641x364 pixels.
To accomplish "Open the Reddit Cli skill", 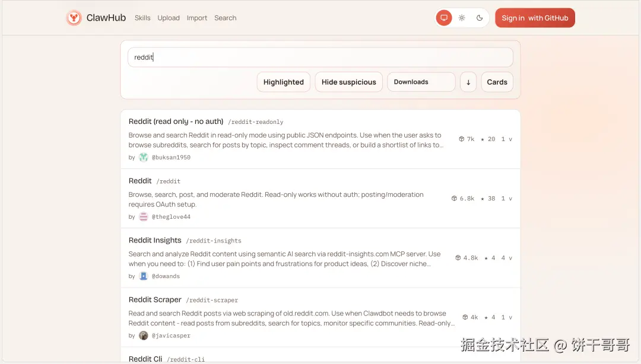I will [x=145, y=359].
